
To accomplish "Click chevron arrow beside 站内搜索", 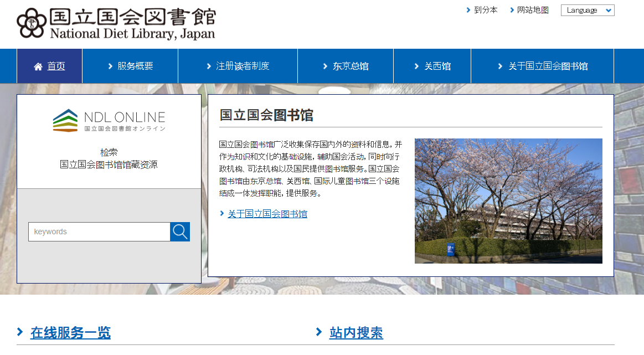I will (x=319, y=332).
